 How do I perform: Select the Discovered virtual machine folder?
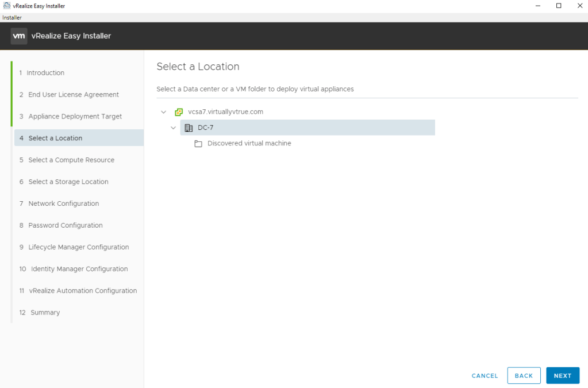[x=249, y=144]
